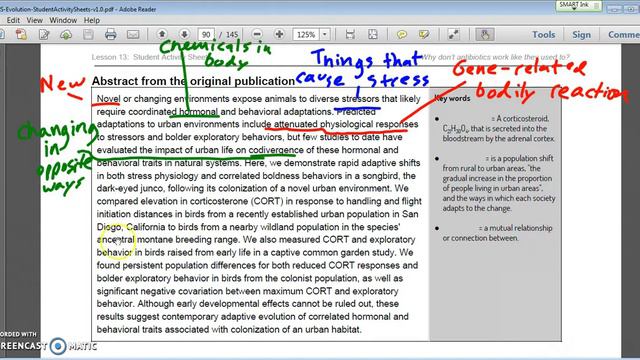
Task: Click the email envelope icon
Action: click(x=133, y=35)
